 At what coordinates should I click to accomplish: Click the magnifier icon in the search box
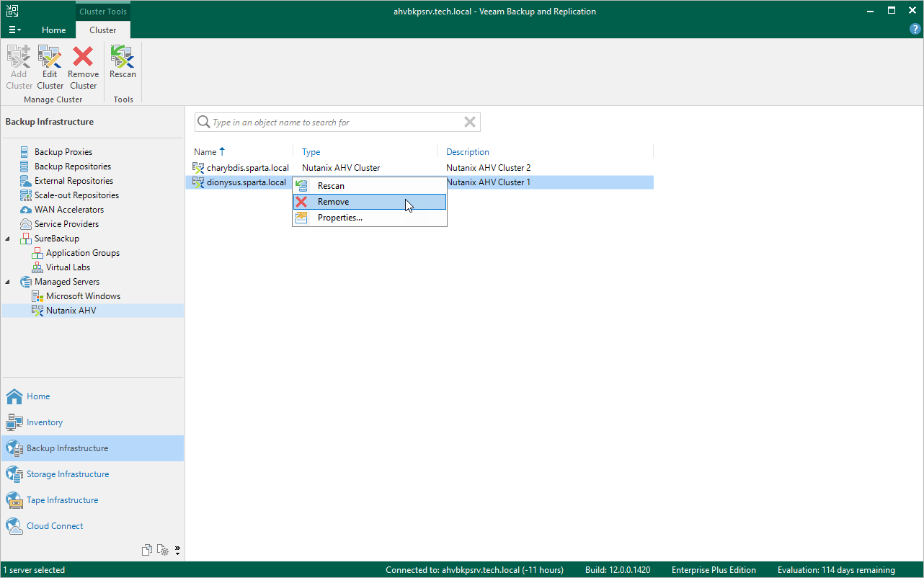pos(204,123)
